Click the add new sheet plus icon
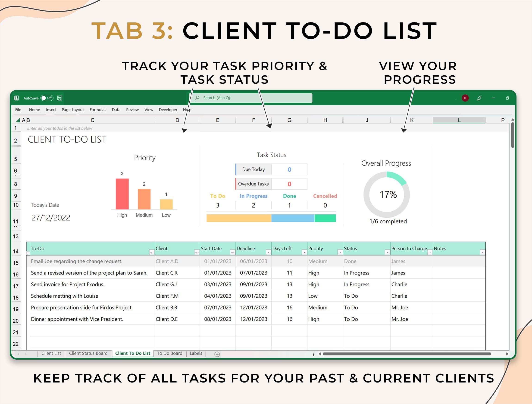 tap(217, 354)
